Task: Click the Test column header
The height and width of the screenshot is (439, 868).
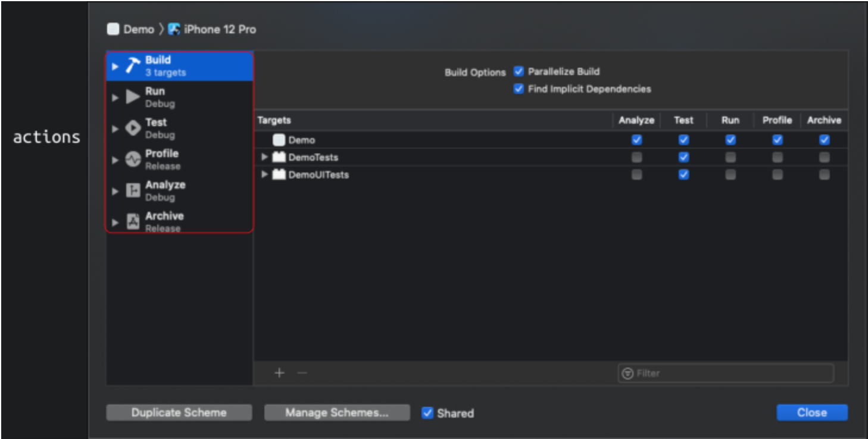Action: (x=683, y=120)
